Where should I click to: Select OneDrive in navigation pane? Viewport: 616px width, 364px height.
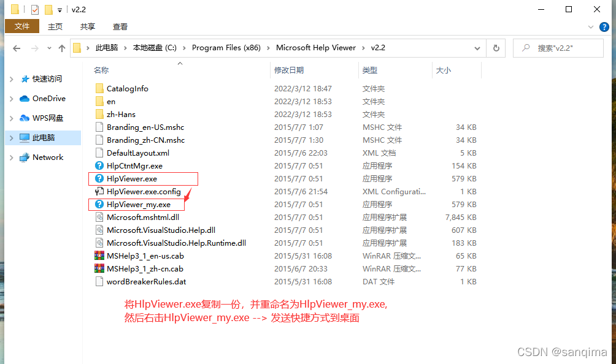[x=49, y=99]
